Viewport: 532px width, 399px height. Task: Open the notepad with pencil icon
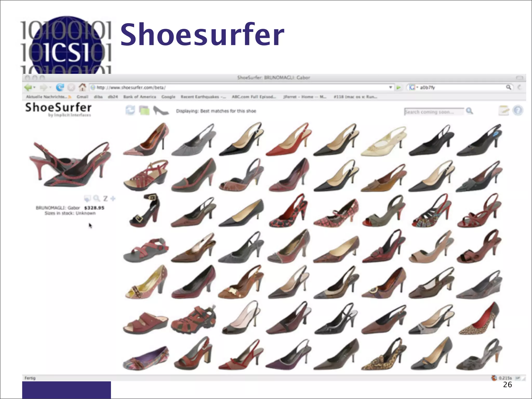(504, 110)
